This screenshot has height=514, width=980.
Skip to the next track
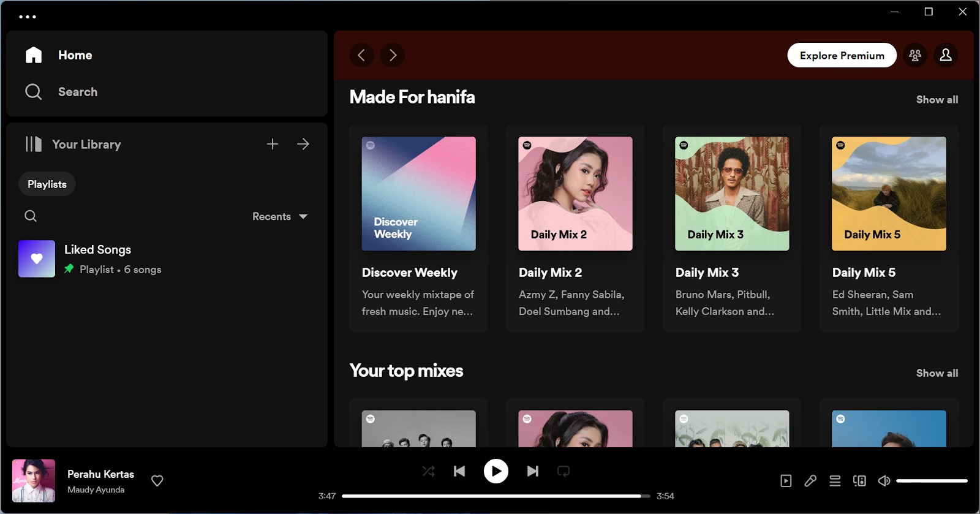(x=533, y=471)
